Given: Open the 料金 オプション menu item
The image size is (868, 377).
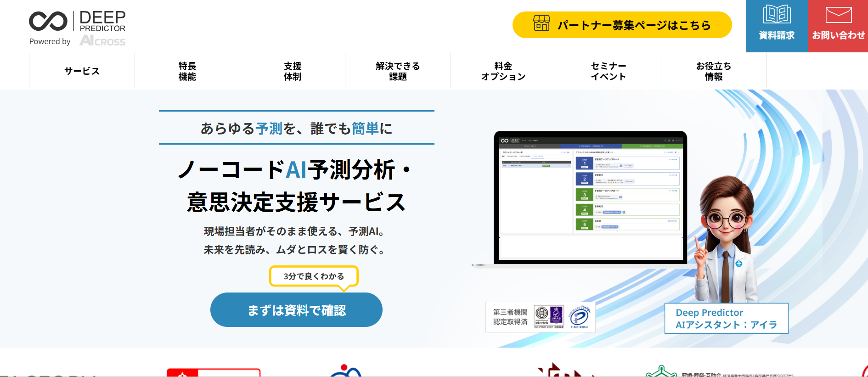Looking at the screenshot, I should (x=503, y=71).
